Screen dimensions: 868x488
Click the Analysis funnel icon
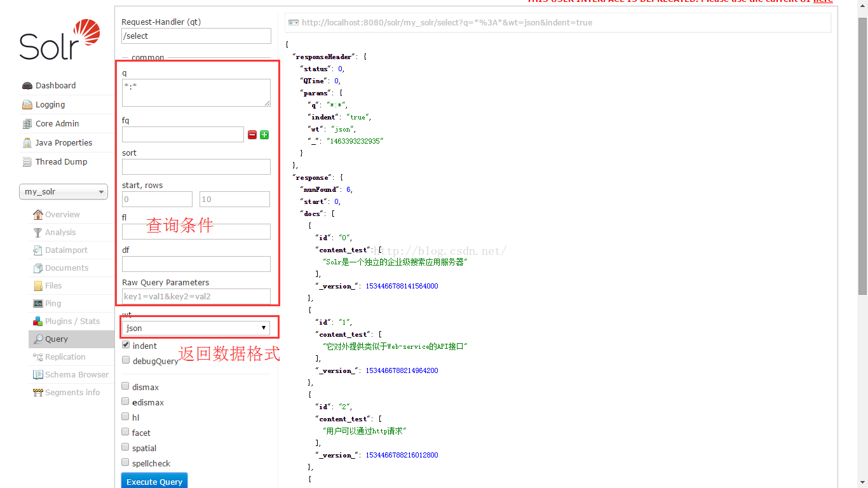coord(38,233)
